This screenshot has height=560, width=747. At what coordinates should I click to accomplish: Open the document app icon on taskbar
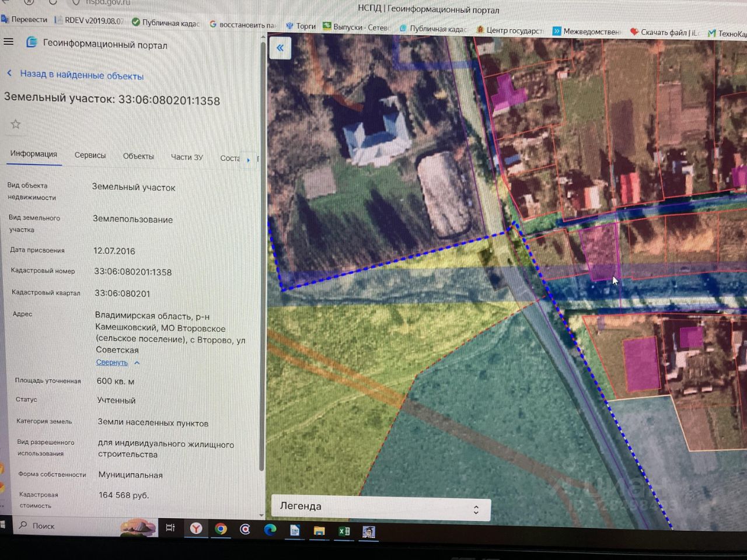(x=295, y=530)
